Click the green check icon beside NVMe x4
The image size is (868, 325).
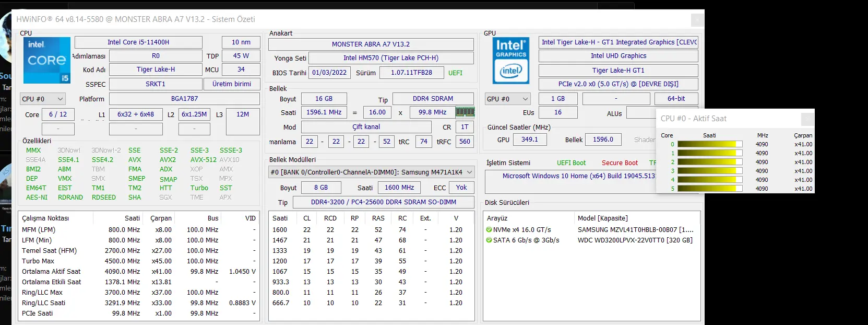click(x=489, y=230)
